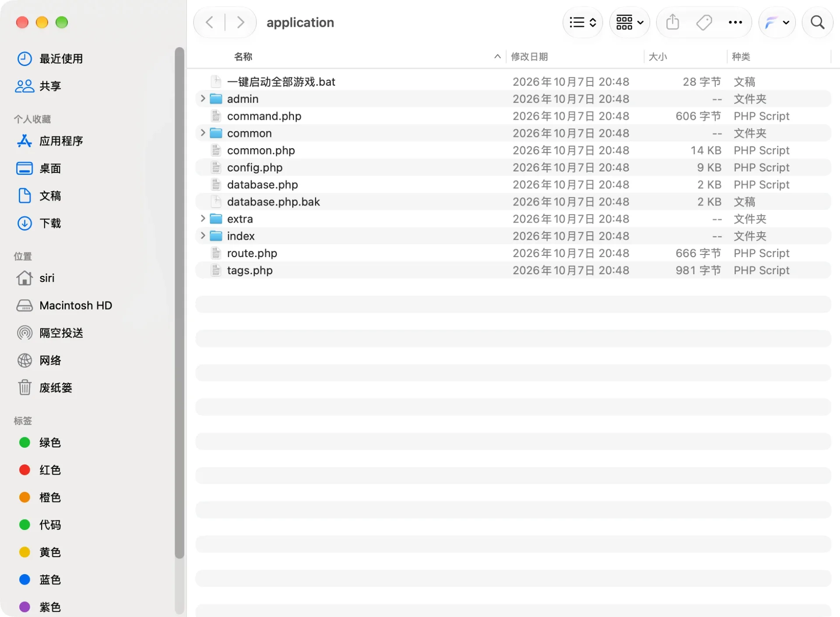Open the siri home folder
This screenshot has width=840, height=617.
point(35,278)
